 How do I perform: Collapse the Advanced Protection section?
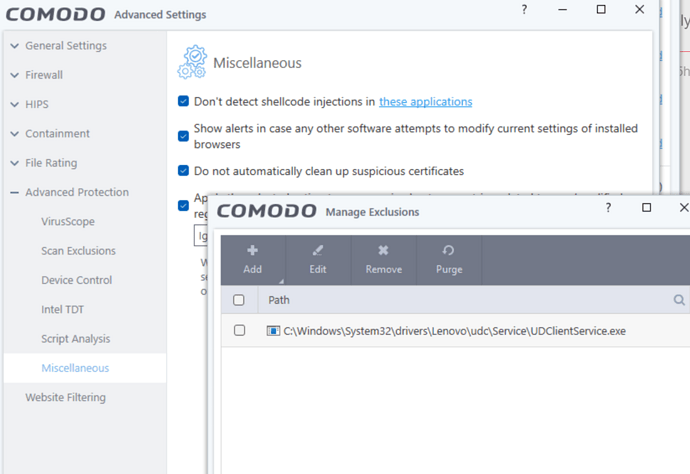(76, 192)
